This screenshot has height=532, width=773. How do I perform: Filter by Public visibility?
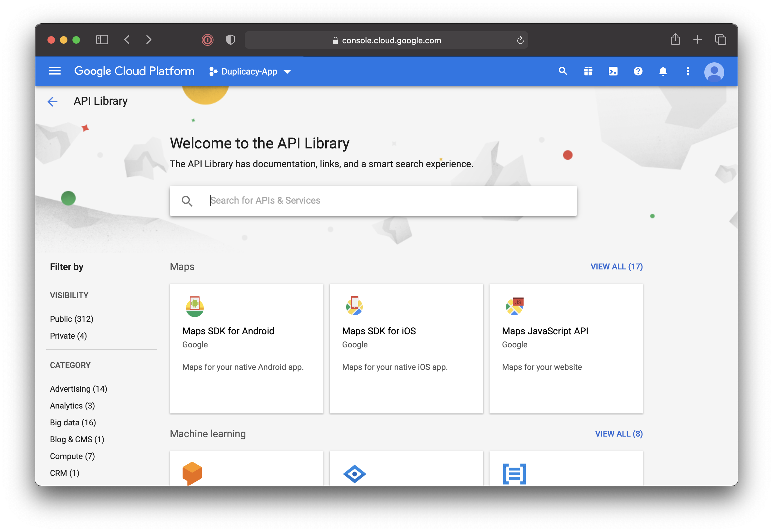pos(71,319)
